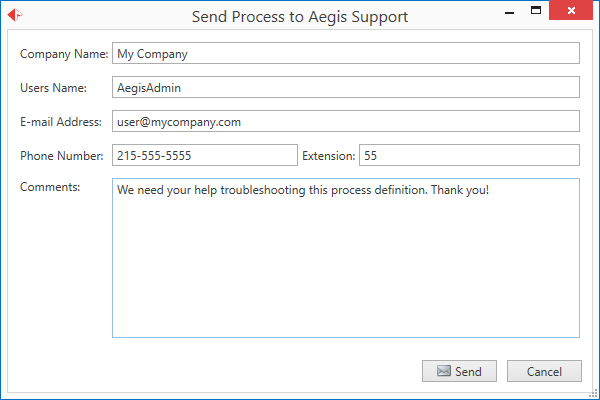600x400 pixels.
Task: Click the "E-mail Address:" label
Action: [60, 122]
